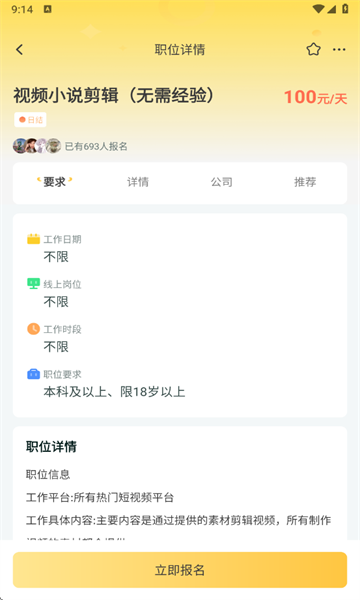This screenshot has height=600, width=360.
Task: Tap the 职位详情 section heading
Action: (x=51, y=447)
